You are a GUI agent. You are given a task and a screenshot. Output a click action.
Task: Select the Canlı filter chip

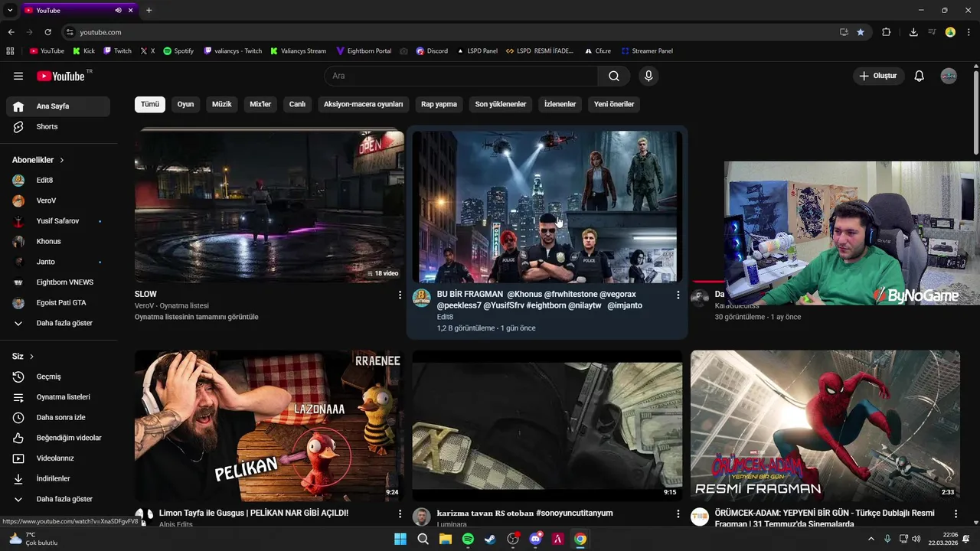click(297, 104)
